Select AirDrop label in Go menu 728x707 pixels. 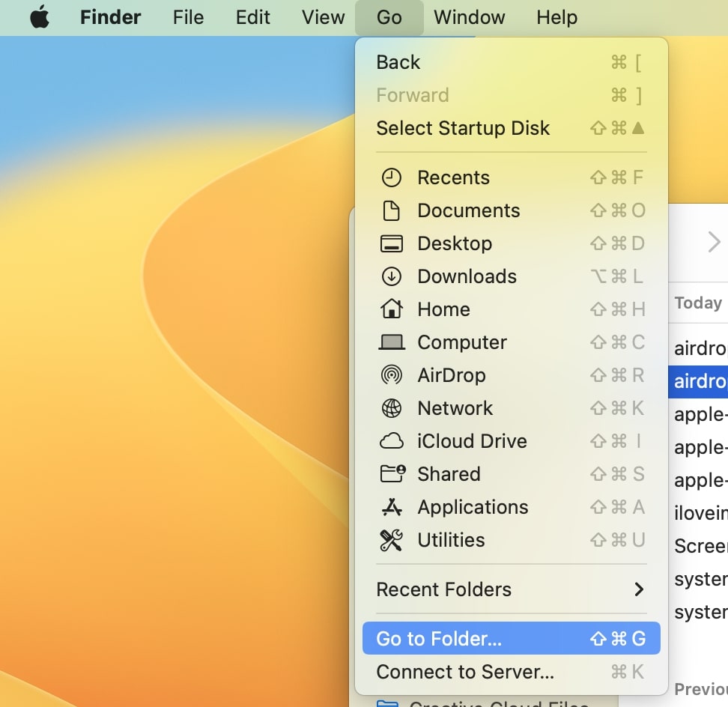coord(452,375)
